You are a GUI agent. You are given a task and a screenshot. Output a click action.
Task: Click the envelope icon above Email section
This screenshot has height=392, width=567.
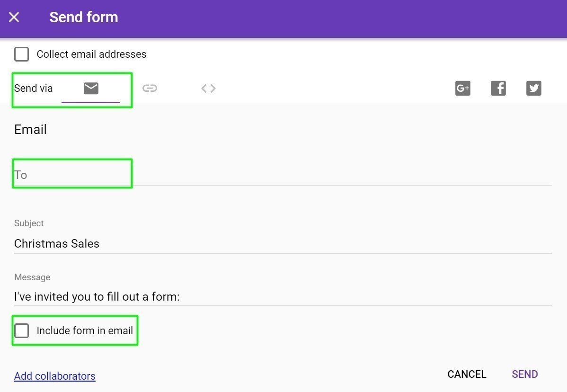point(90,88)
